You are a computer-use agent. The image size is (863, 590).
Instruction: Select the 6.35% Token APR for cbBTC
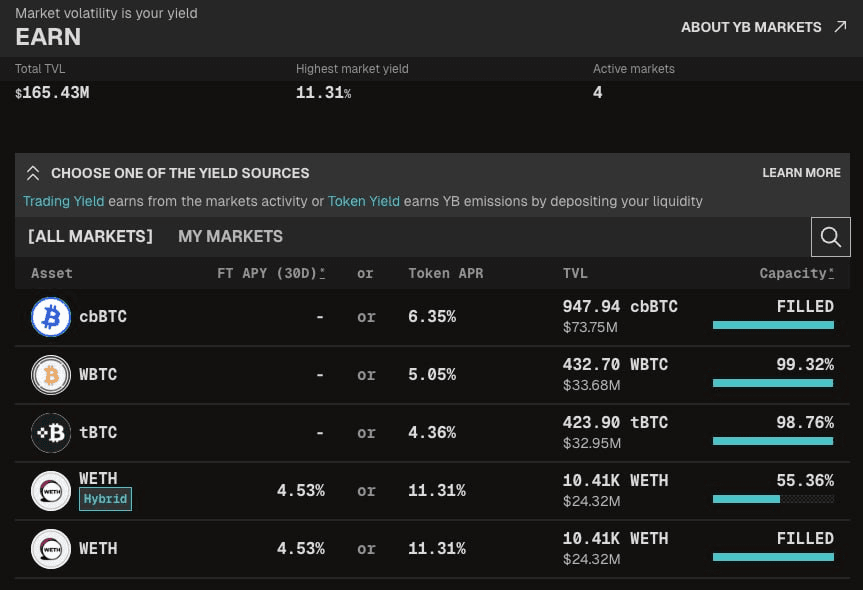[432, 317]
